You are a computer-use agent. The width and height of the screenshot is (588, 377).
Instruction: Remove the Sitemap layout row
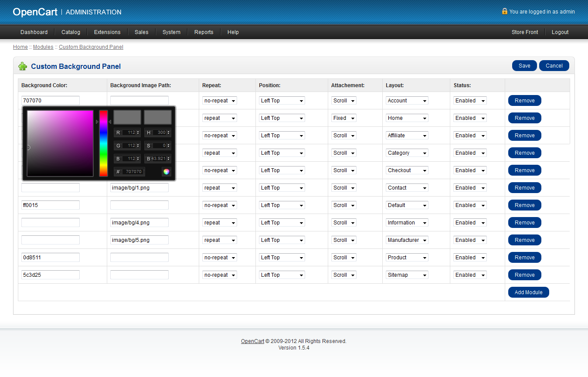[524, 275]
